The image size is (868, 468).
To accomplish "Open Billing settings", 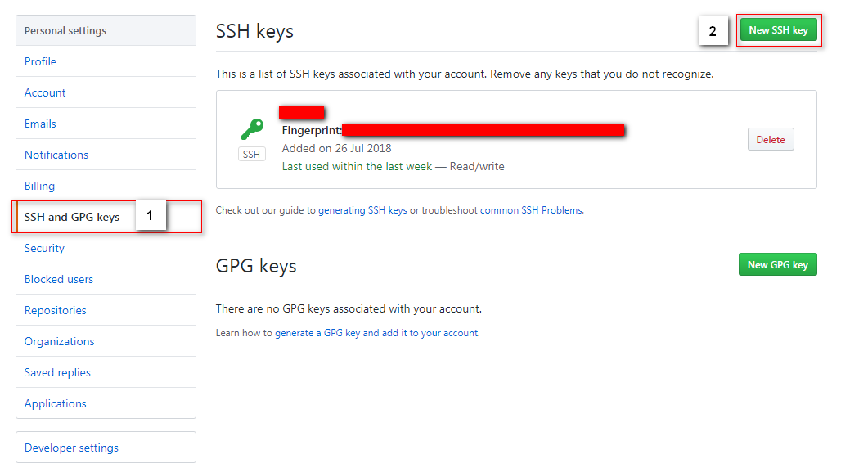I will (39, 186).
